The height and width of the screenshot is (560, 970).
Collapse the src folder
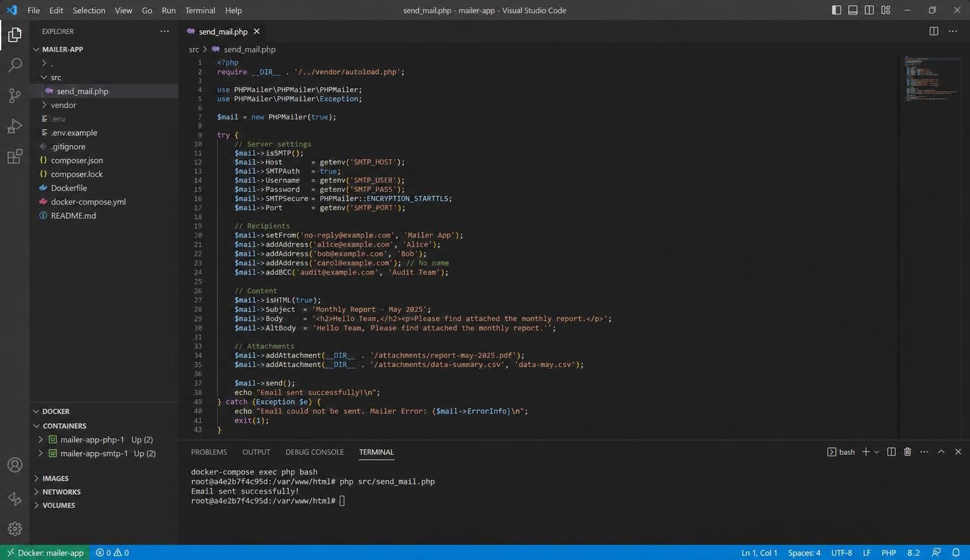104,77
